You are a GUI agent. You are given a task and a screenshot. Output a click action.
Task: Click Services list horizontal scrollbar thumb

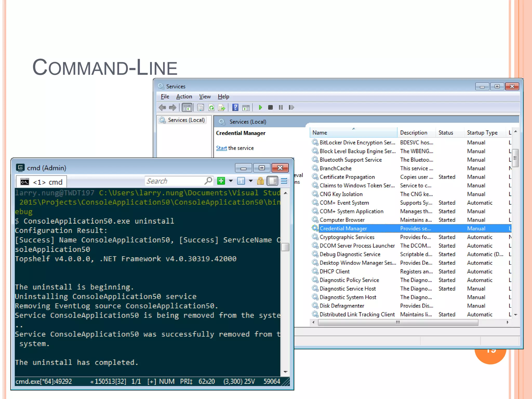click(x=398, y=322)
